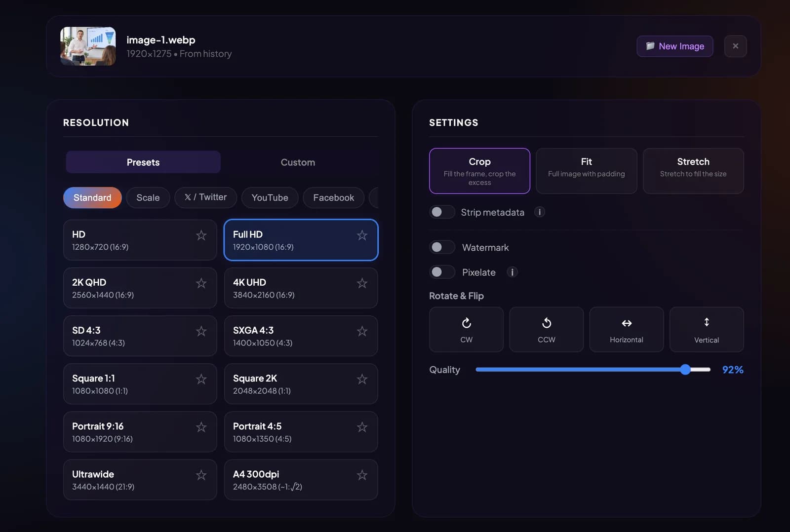Turn on the Watermark toggle
The width and height of the screenshot is (790, 532).
(x=442, y=247)
